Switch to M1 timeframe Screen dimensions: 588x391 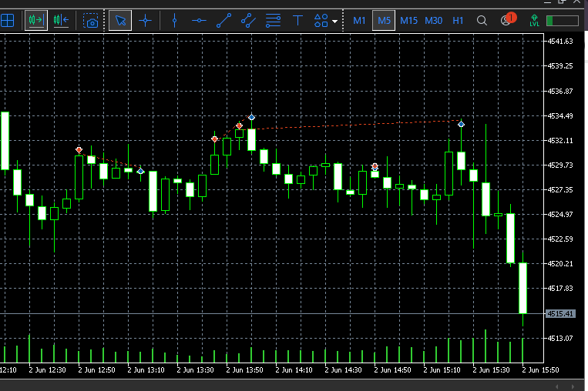(359, 21)
